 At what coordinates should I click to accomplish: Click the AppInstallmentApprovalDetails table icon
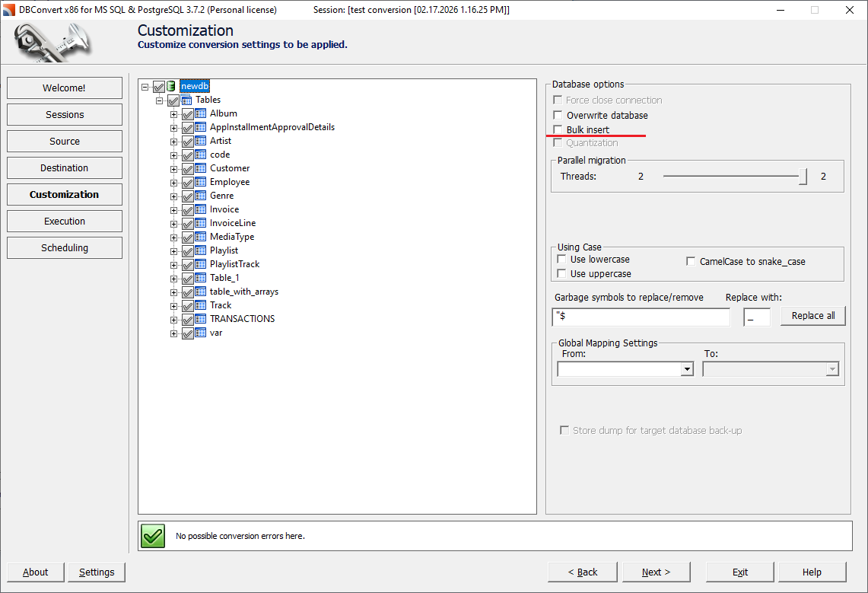point(200,127)
